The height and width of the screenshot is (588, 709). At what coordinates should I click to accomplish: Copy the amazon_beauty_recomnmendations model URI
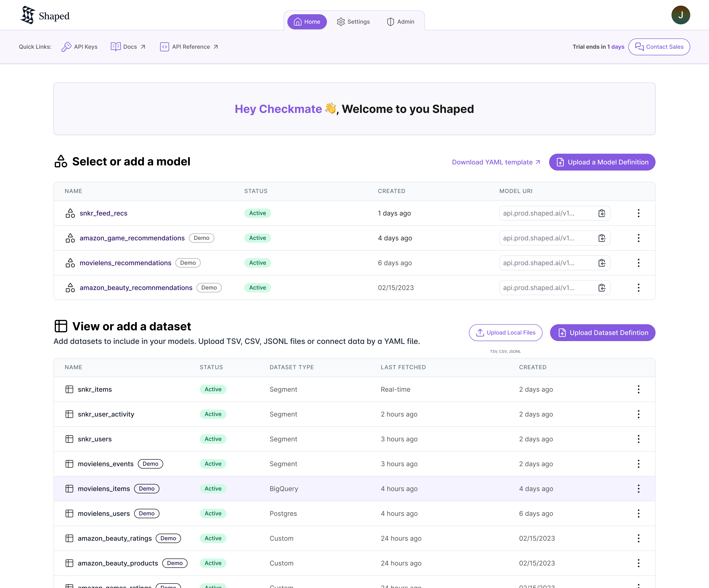602,288
